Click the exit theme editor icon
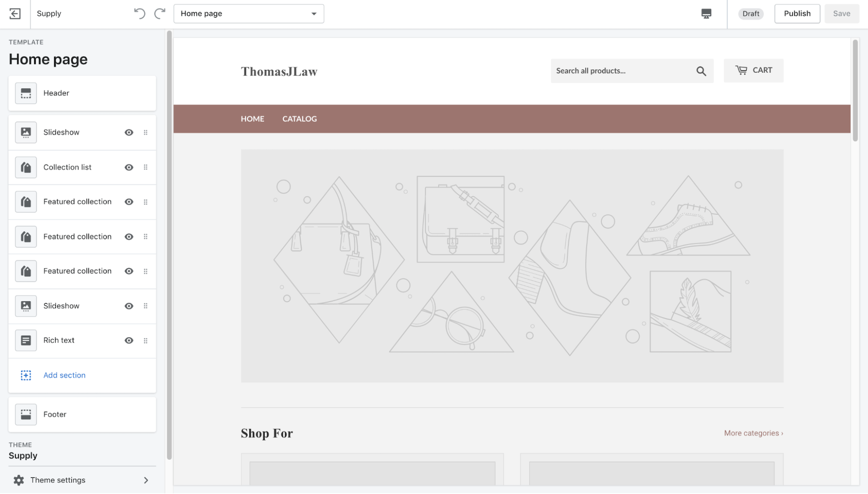Image resolution: width=868 pixels, height=494 pixels. pyautogui.click(x=15, y=13)
